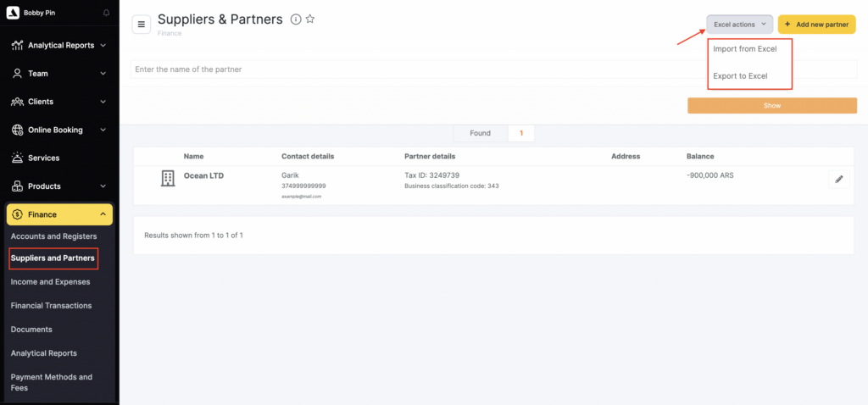Open Income and Expenses in sidebar

click(50, 281)
